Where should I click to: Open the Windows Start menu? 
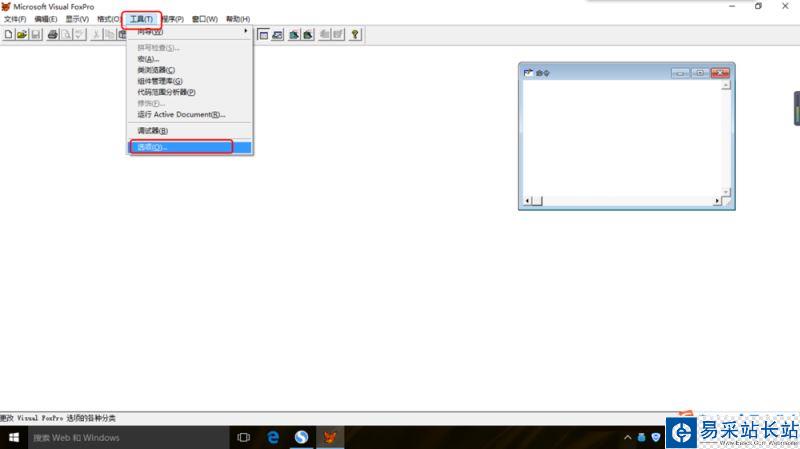point(14,438)
